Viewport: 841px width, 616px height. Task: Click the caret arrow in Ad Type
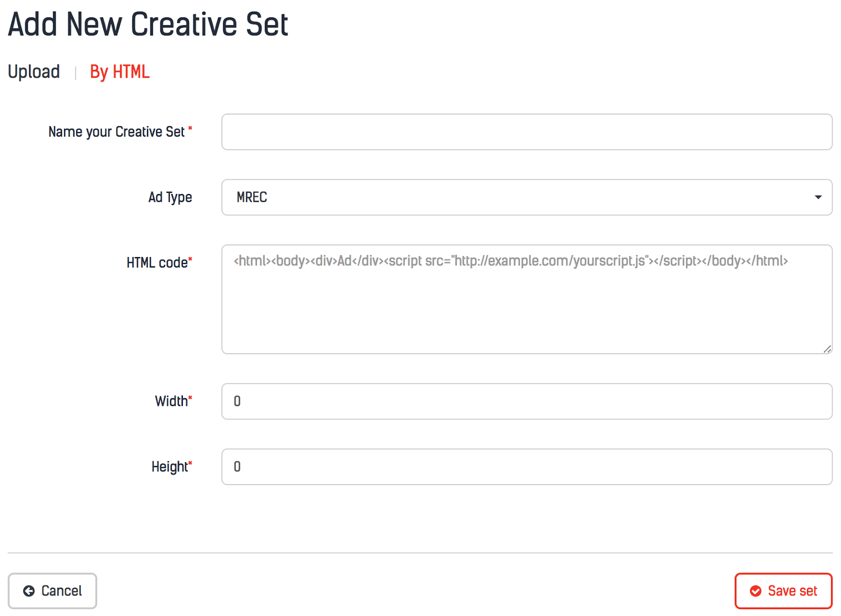point(818,197)
